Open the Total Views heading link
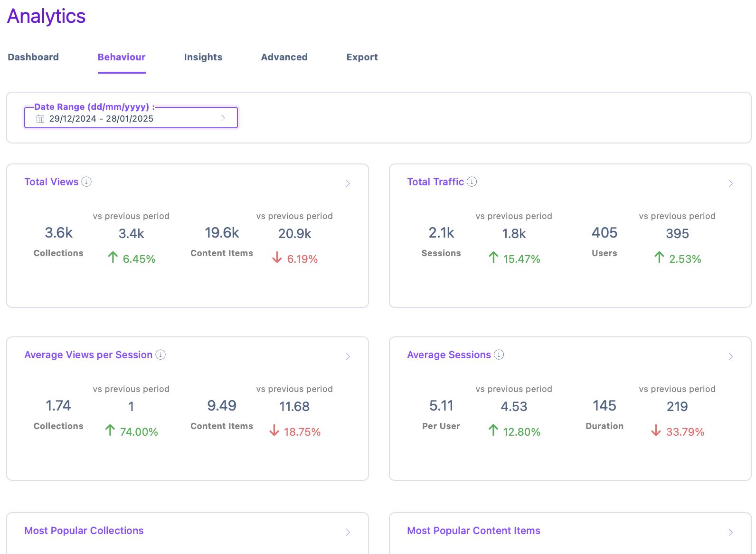The height and width of the screenshot is (554, 756). [x=51, y=182]
